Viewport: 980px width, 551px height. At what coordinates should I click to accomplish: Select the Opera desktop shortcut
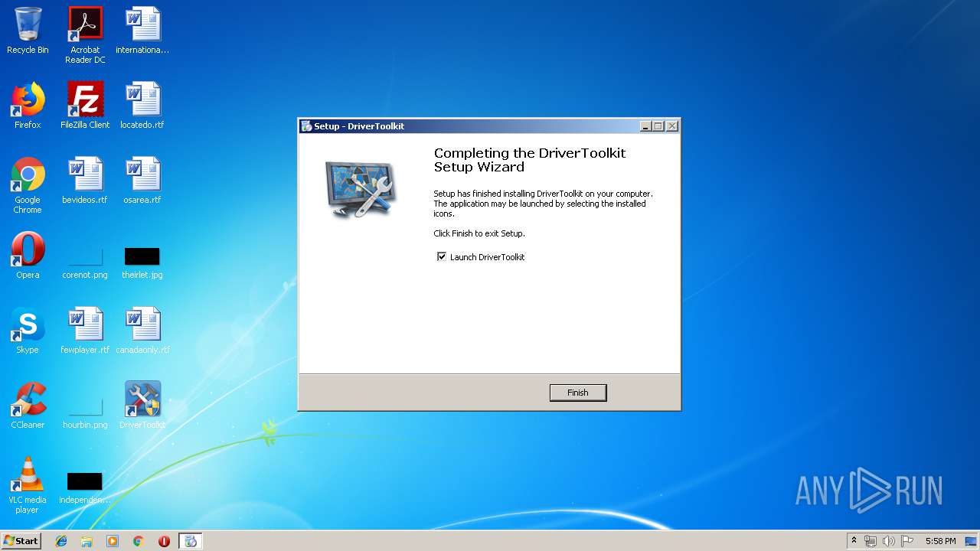point(28,256)
